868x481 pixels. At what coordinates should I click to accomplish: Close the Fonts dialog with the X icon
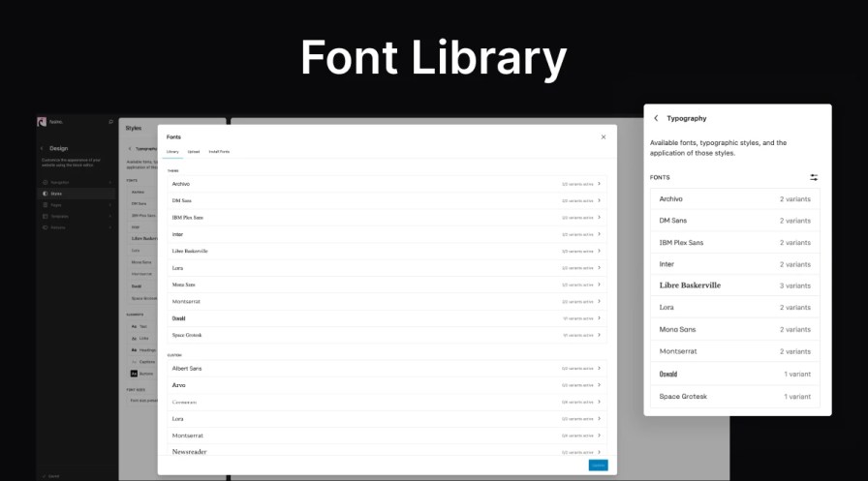point(604,137)
